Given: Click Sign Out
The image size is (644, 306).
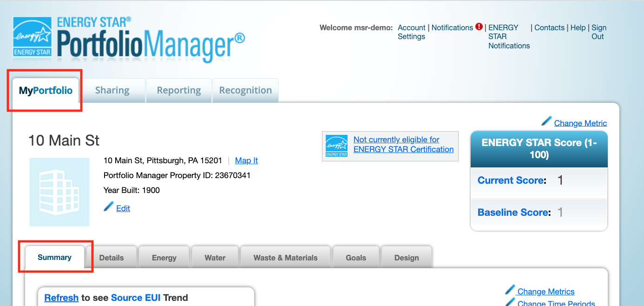Looking at the screenshot, I should (x=599, y=32).
